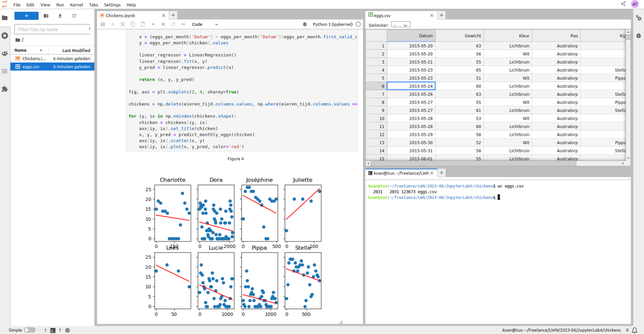Viewport: 644px width, 334px height.
Task: Create a new folder in file browser
Action: point(46,16)
